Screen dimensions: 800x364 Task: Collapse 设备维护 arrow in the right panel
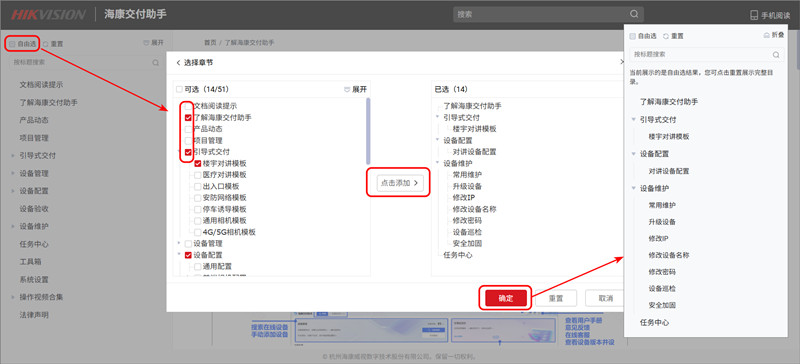pos(634,188)
